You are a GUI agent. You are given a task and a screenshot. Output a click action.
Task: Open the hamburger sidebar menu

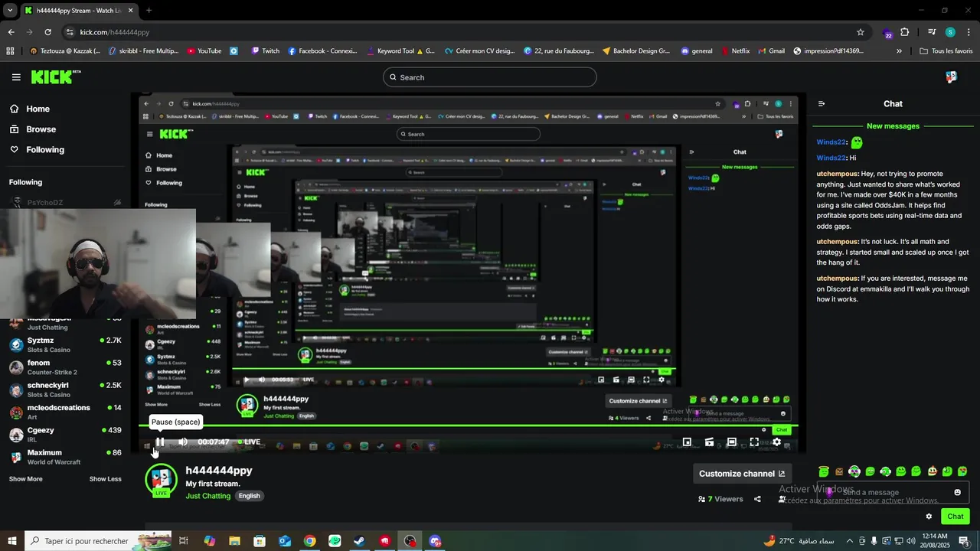(x=16, y=77)
